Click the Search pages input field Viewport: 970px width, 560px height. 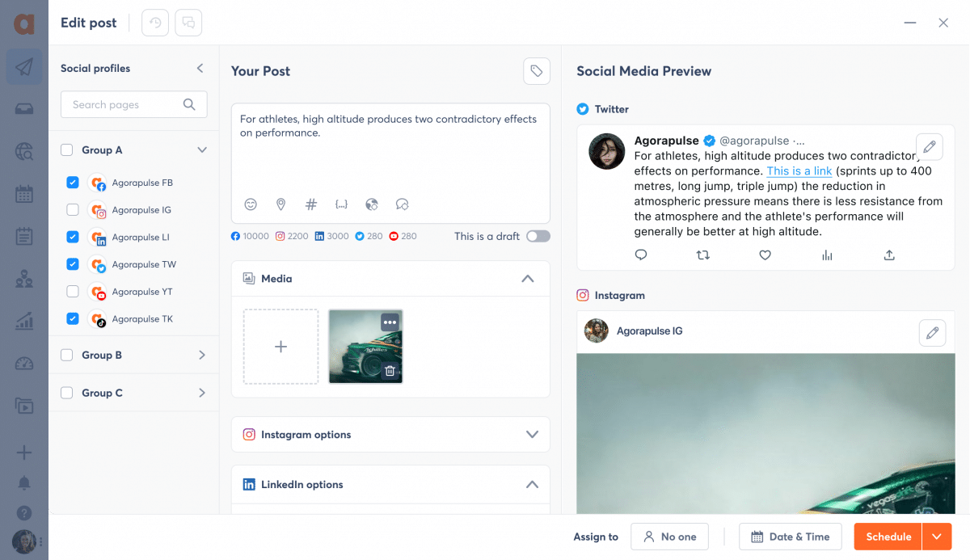pos(134,104)
